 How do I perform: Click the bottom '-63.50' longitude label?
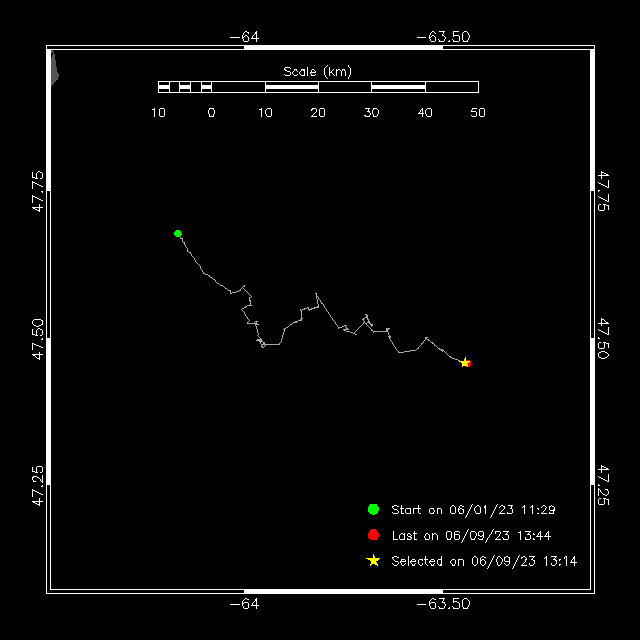pos(443,604)
